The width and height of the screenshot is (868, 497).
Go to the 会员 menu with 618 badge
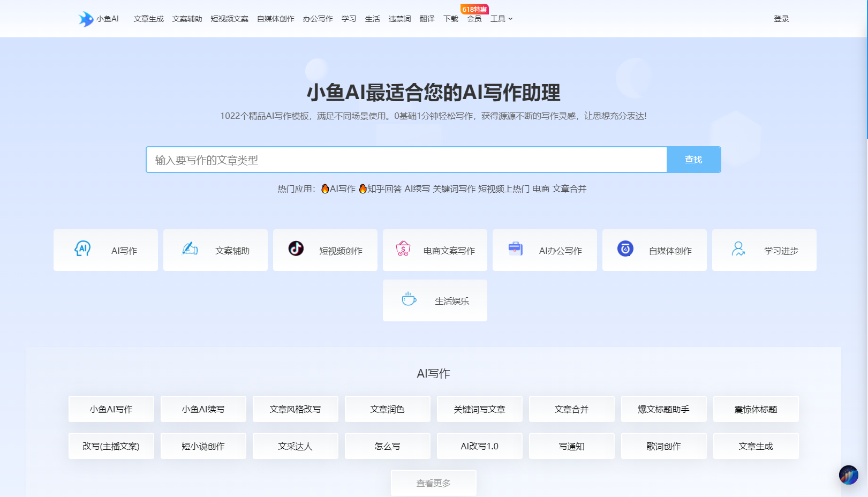pyautogui.click(x=474, y=19)
